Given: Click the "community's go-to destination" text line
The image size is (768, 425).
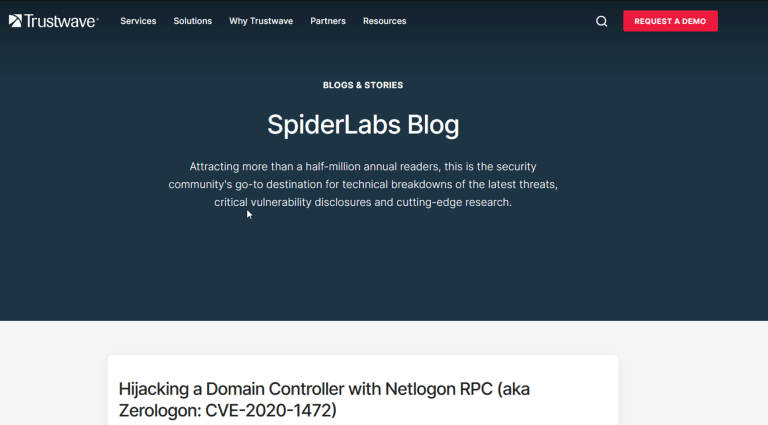Looking at the screenshot, I should (x=250, y=184).
